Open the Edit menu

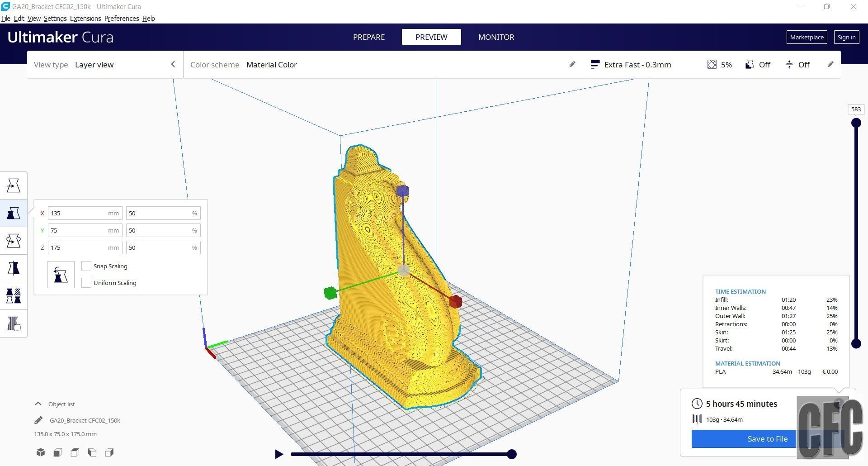(x=19, y=19)
